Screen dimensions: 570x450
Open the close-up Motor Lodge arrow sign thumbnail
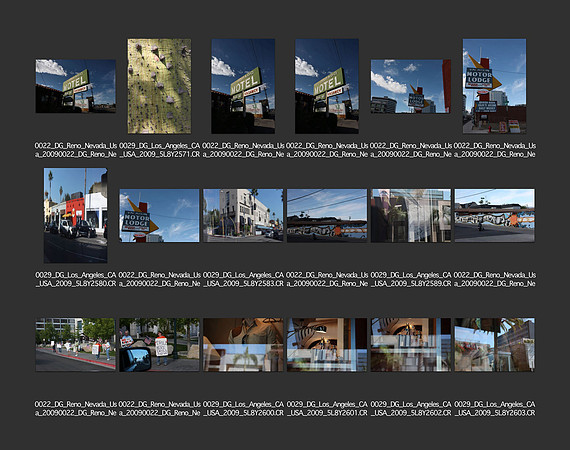pyautogui.click(x=159, y=215)
